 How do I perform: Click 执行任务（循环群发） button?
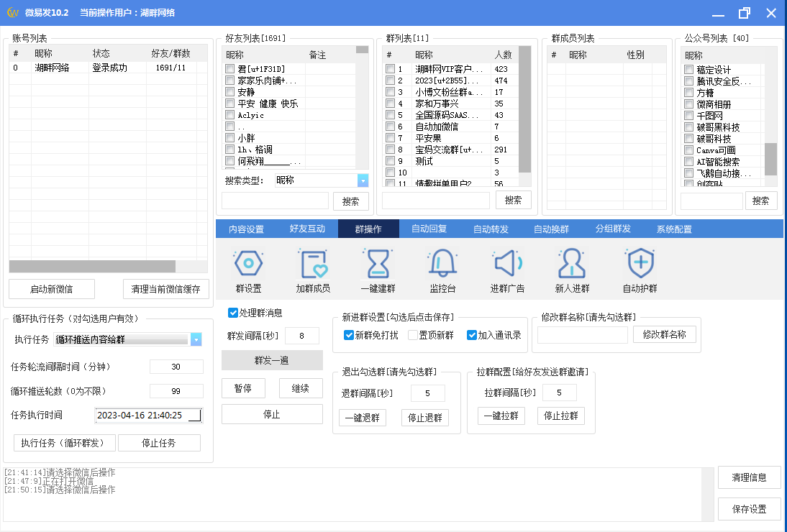[65, 444]
